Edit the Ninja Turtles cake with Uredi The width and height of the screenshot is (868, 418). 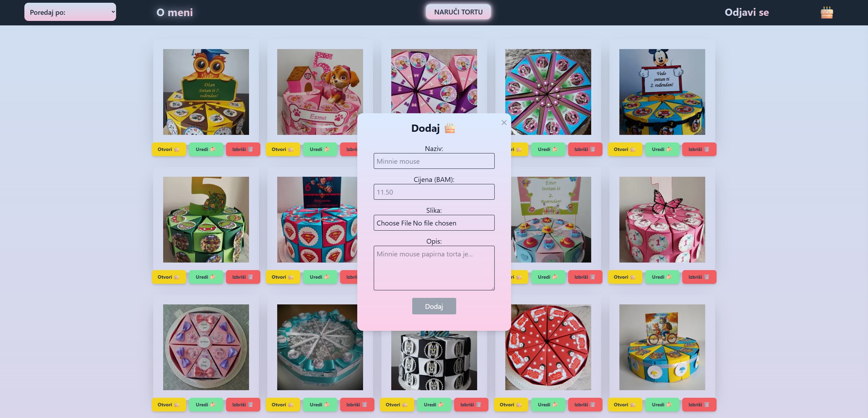pyautogui.click(x=206, y=277)
